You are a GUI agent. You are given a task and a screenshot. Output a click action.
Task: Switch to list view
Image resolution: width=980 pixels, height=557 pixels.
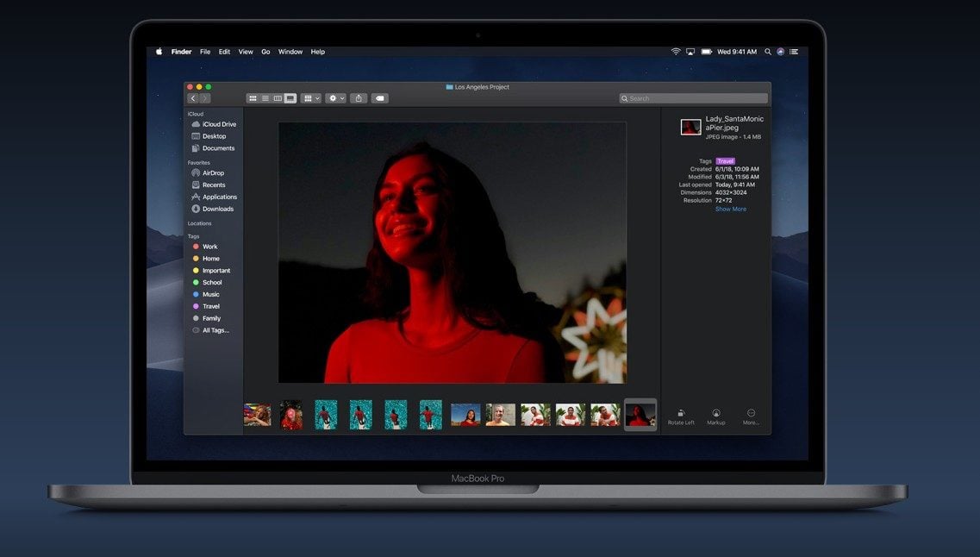click(265, 98)
